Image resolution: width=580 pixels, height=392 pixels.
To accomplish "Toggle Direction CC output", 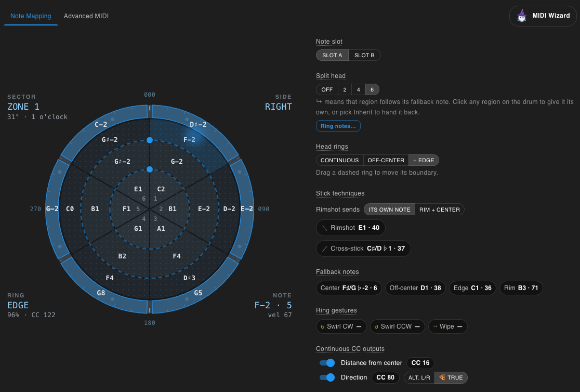I will coord(327,377).
